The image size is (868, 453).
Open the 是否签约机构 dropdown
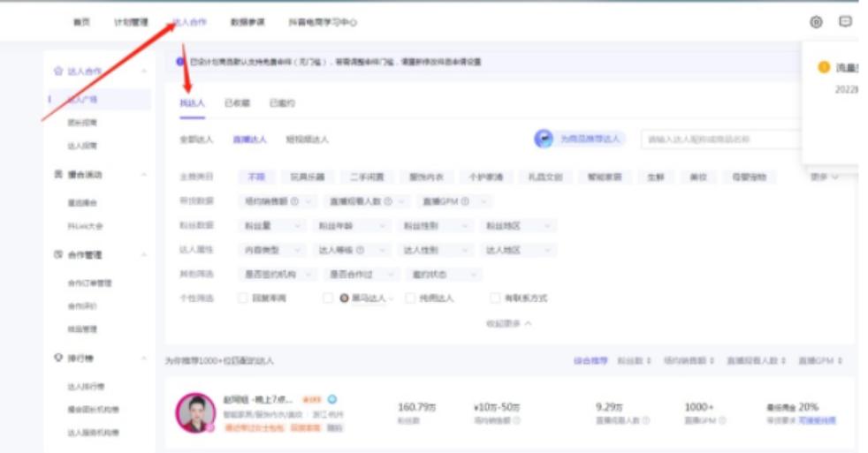click(x=278, y=275)
